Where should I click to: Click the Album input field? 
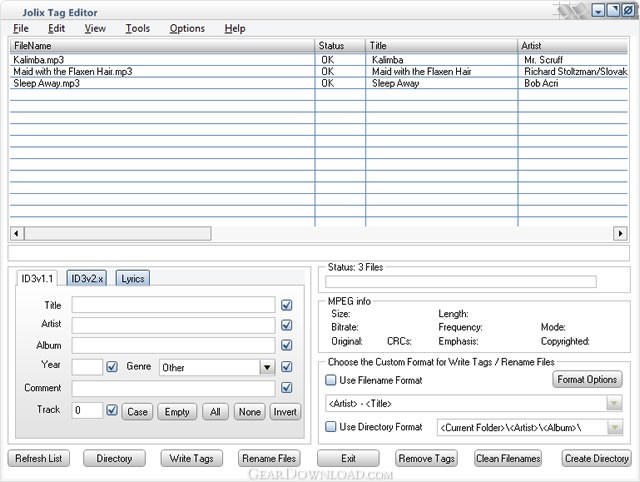[173, 345]
